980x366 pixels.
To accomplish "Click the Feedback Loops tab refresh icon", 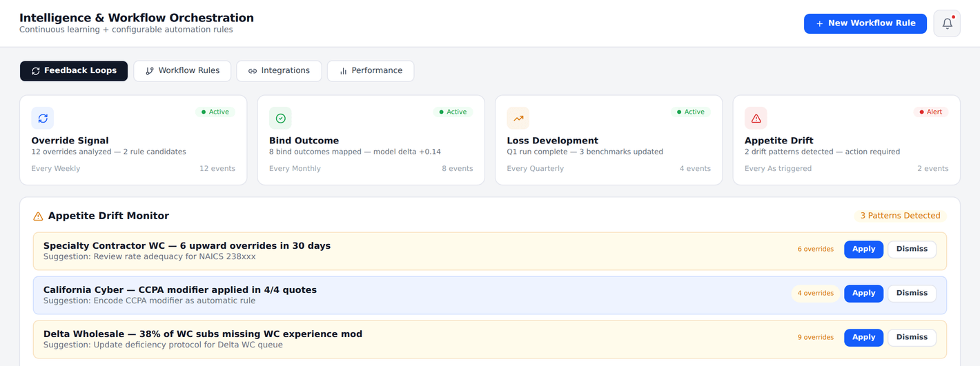I will pyautogui.click(x=36, y=71).
